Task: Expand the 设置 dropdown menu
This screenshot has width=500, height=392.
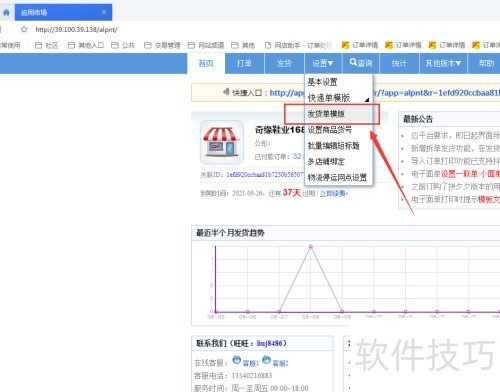Action: pyautogui.click(x=323, y=63)
